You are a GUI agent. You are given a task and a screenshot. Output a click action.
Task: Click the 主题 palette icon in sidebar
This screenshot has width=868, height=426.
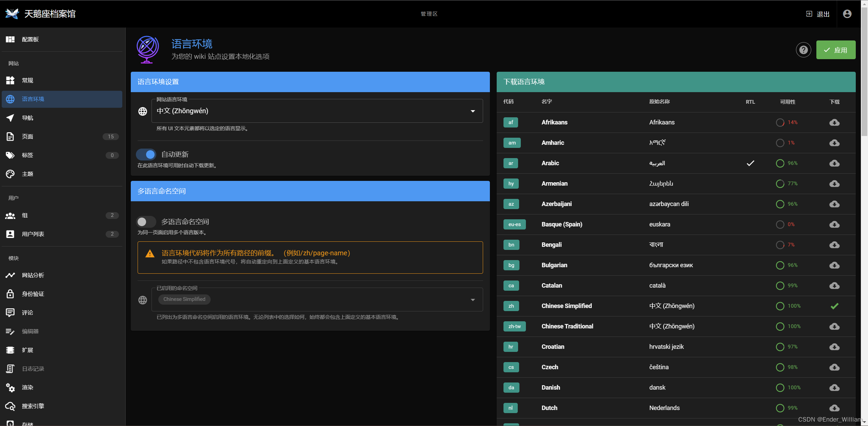10,174
